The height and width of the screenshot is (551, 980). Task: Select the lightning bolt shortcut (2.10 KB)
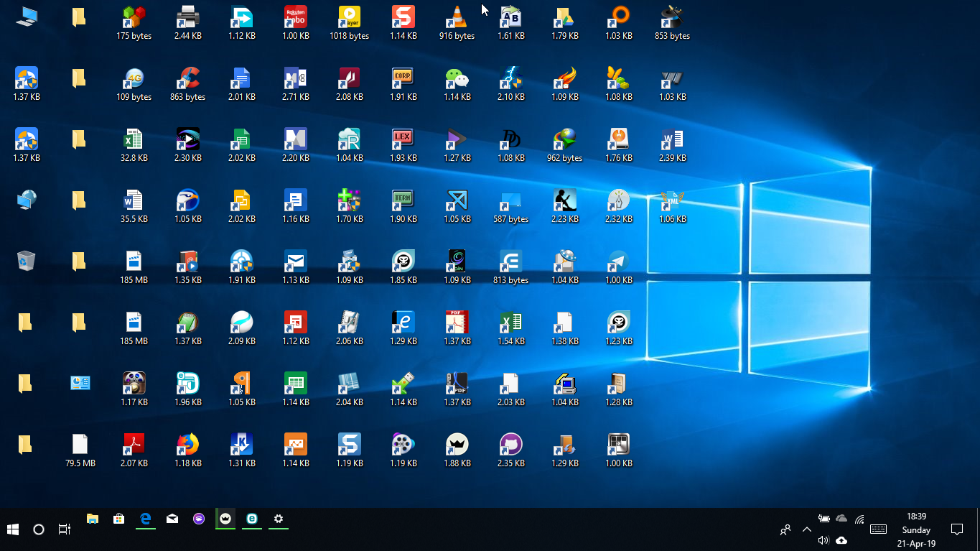coord(510,78)
